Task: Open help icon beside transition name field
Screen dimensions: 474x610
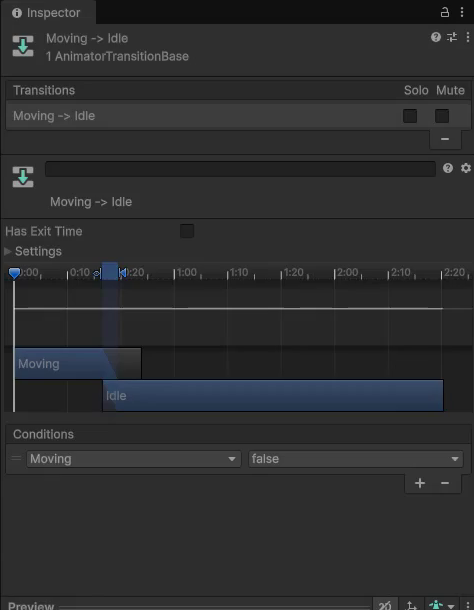Action: [x=448, y=168]
